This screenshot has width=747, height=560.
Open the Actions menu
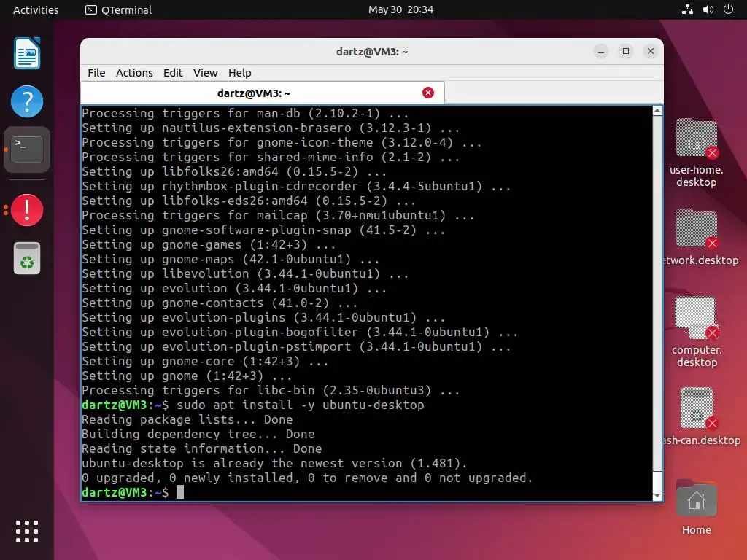134,73
